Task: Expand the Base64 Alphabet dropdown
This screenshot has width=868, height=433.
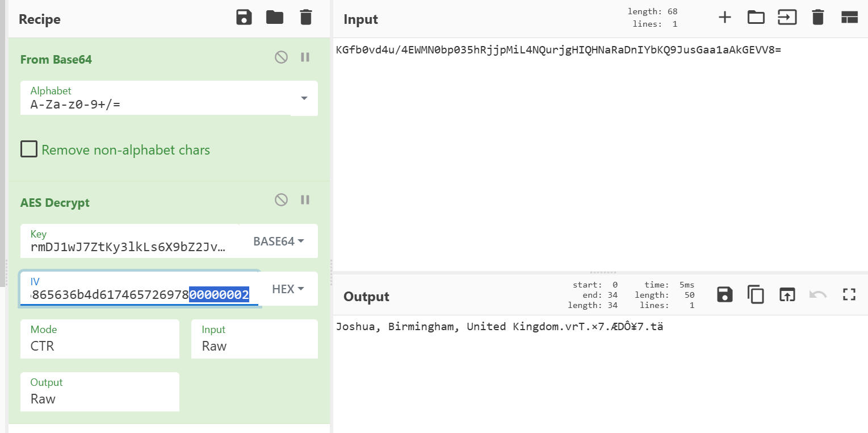Action: (304, 98)
